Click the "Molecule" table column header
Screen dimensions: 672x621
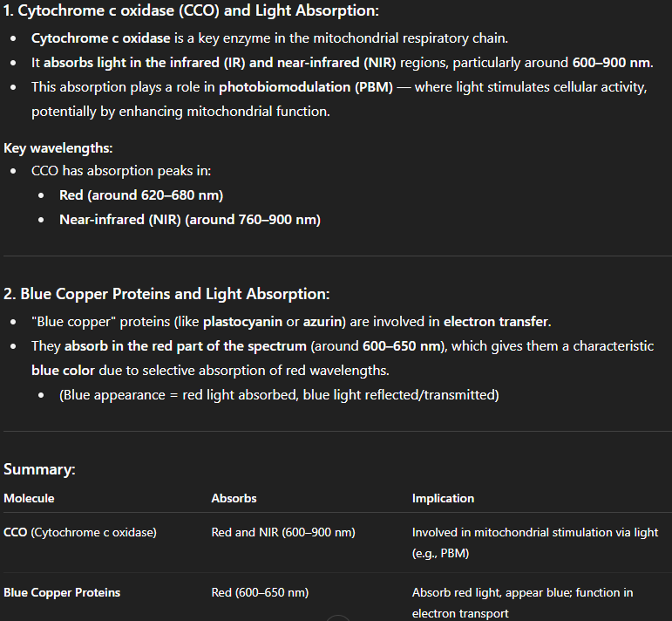[29, 498]
